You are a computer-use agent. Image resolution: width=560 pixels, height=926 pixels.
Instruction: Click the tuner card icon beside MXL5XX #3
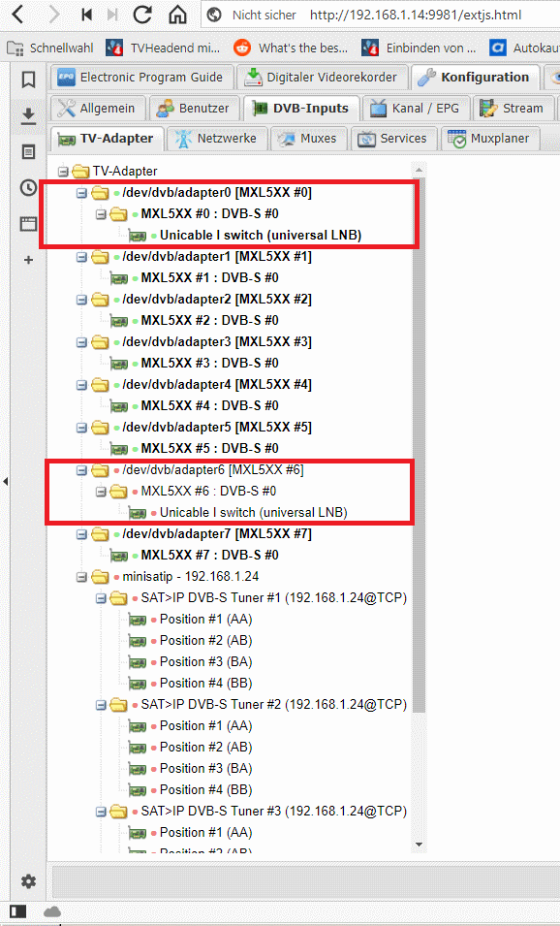click(x=120, y=364)
